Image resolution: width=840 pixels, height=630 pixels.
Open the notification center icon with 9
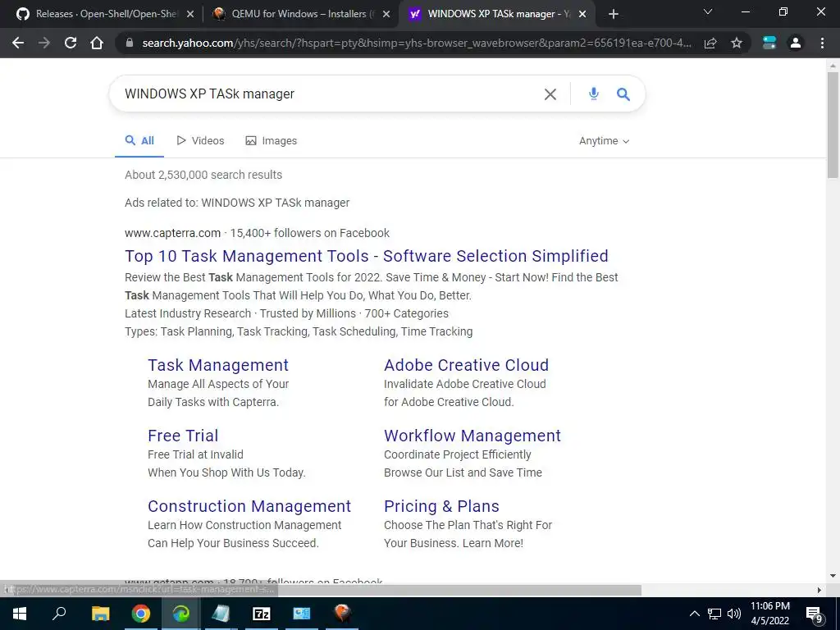pyautogui.click(x=815, y=614)
